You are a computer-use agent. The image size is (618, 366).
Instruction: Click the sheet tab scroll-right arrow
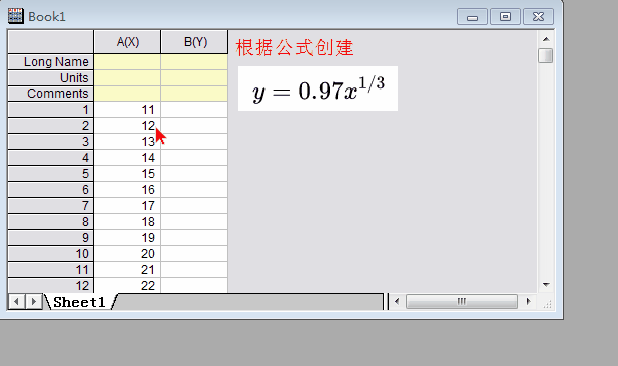pos(34,302)
